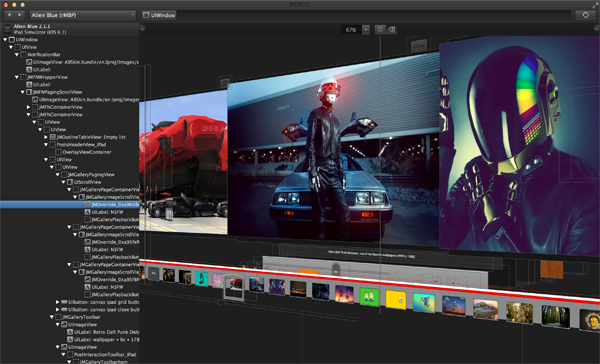Select the PostsHeaderView_iPad row label

pos(81,145)
